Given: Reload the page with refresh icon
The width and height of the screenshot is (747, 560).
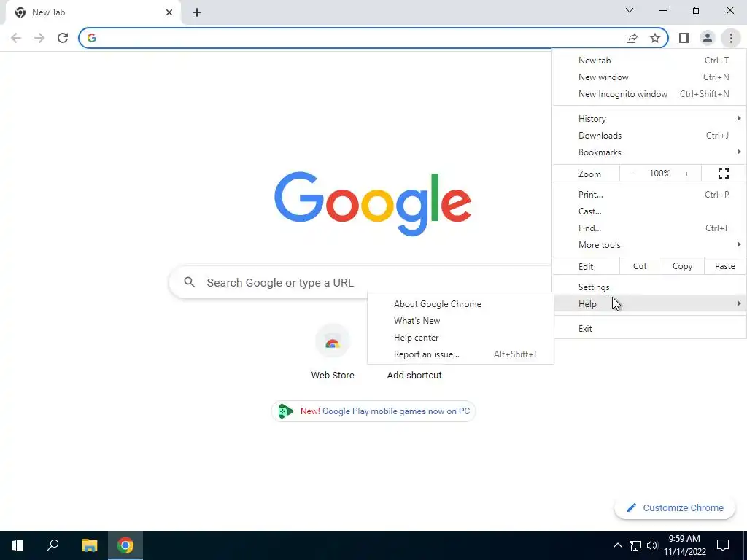Looking at the screenshot, I should tap(63, 38).
